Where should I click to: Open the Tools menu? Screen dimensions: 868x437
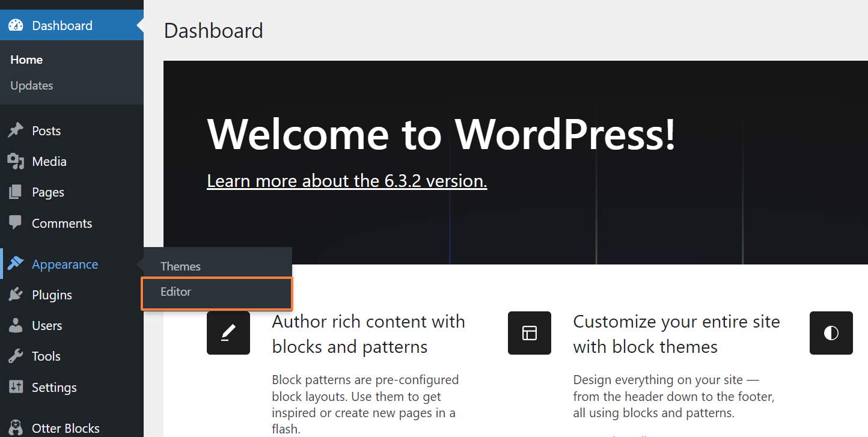tap(72, 356)
